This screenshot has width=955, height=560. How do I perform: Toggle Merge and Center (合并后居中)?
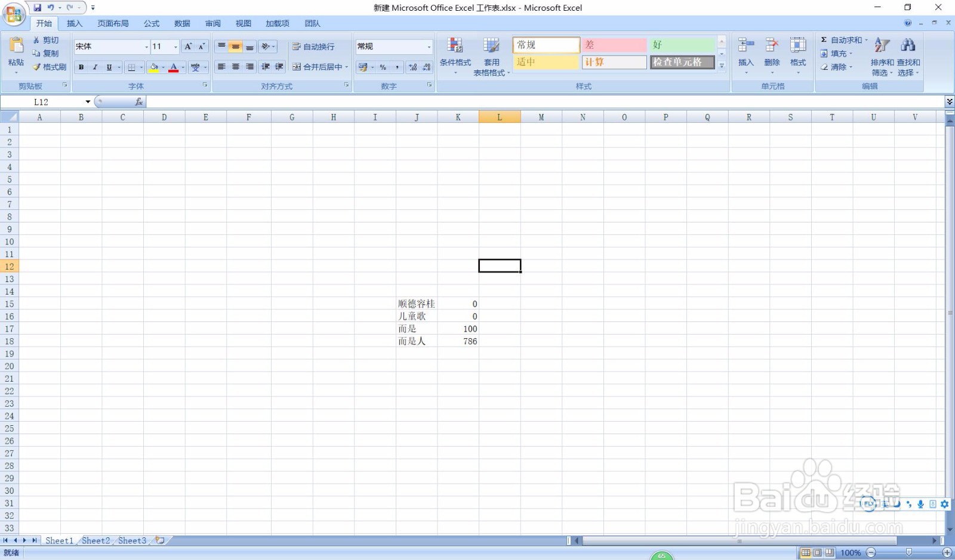pos(317,67)
